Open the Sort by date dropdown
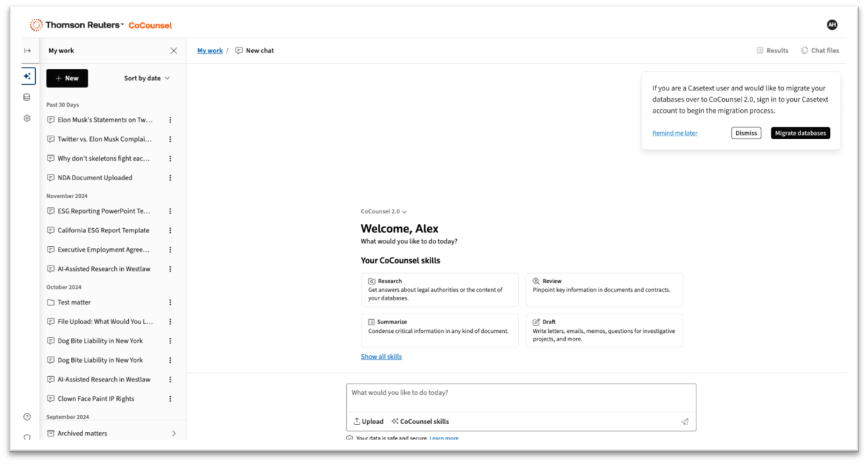The height and width of the screenshot is (464, 868). click(x=147, y=78)
